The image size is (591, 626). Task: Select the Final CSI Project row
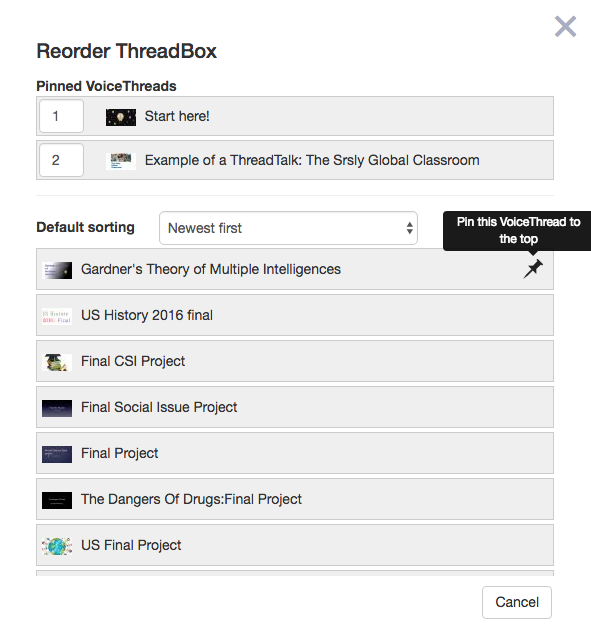pyautogui.click(x=295, y=361)
